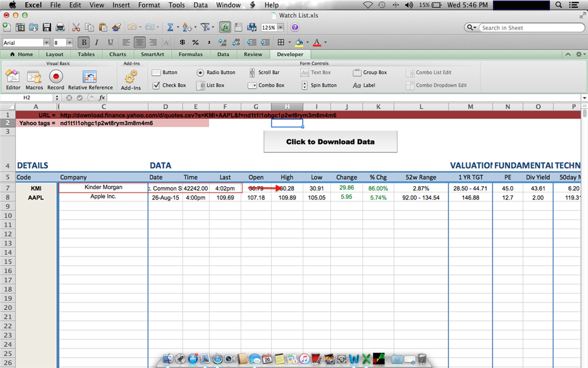
Task: Expand the AutoSum dropdown arrow
Action: coord(178,27)
